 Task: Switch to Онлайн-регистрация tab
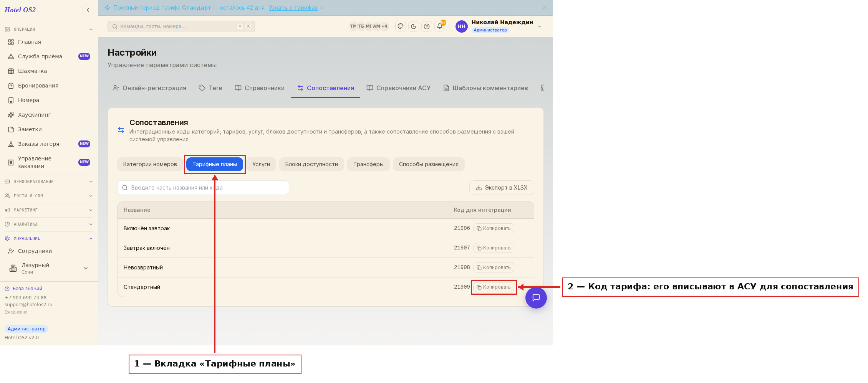pyautogui.click(x=149, y=88)
